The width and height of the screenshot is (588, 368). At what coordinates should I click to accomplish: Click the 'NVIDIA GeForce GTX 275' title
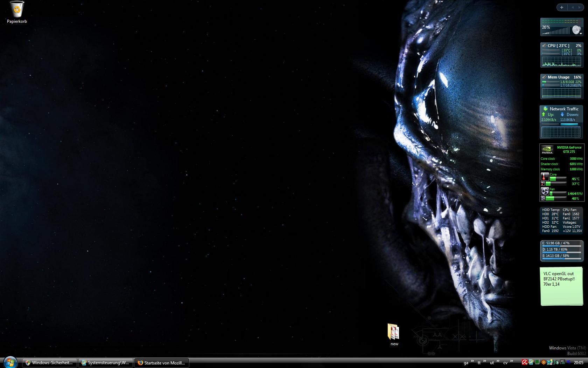pyautogui.click(x=569, y=150)
